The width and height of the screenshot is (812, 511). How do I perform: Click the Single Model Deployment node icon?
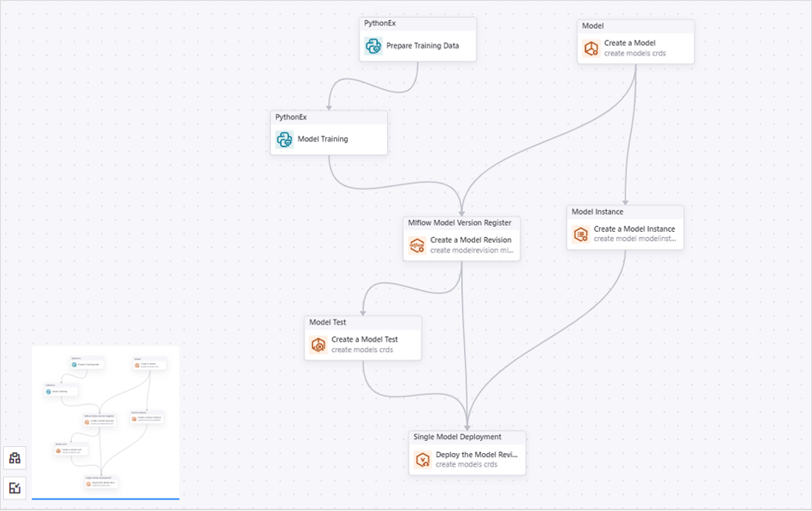click(423, 460)
